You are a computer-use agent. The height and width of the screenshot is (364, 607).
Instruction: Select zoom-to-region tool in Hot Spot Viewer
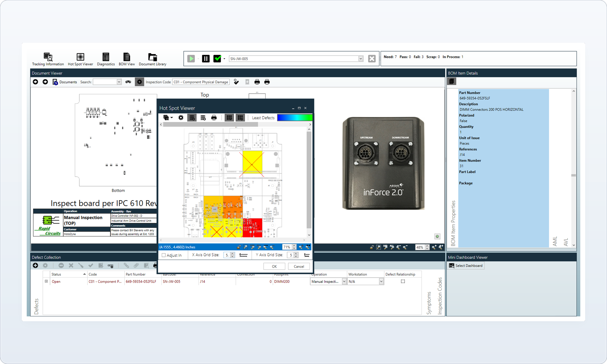click(246, 247)
